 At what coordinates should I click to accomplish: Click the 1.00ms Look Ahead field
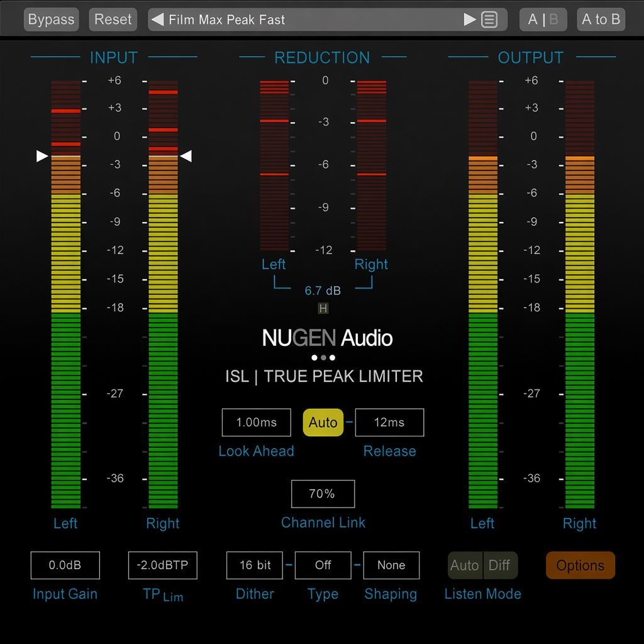click(x=257, y=422)
